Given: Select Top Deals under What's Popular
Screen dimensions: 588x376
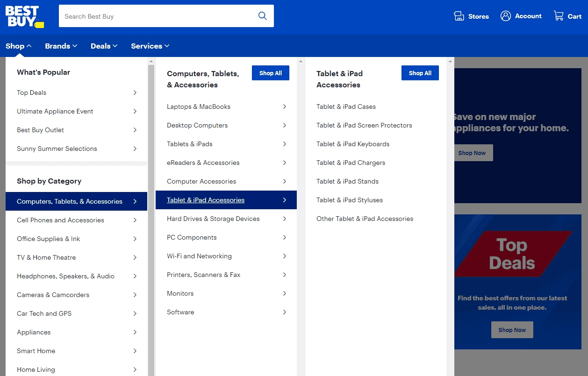Looking at the screenshot, I should tap(31, 92).
